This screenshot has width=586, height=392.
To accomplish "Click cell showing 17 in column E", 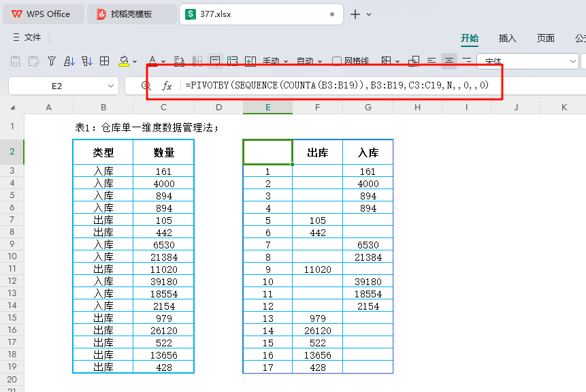I will (267, 367).
